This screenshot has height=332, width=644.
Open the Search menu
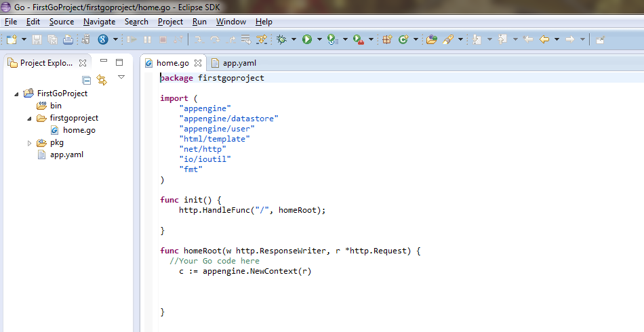point(136,22)
